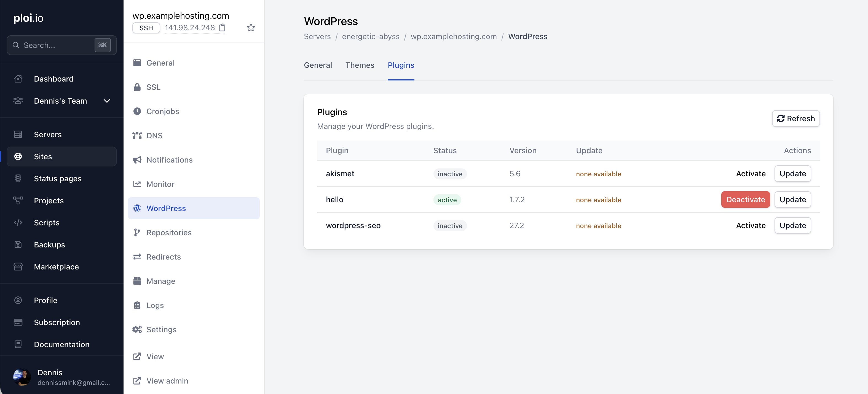Click the Settings gears icon
This screenshot has width=868, height=394.
coord(137,329)
